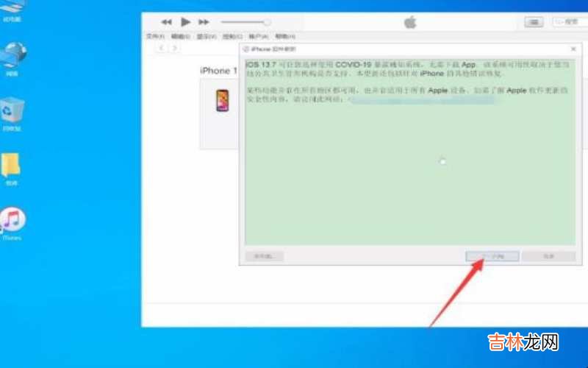Click the Play button in iTunes

186,22
